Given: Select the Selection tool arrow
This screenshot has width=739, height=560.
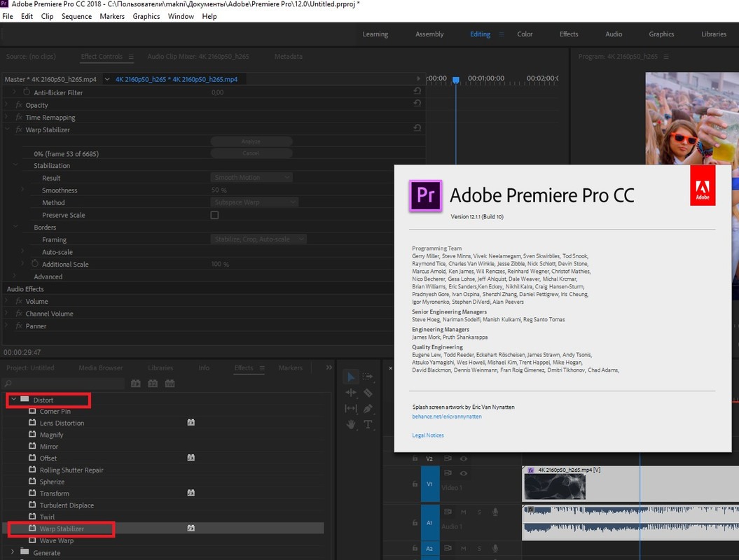Looking at the screenshot, I should [x=351, y=377].
